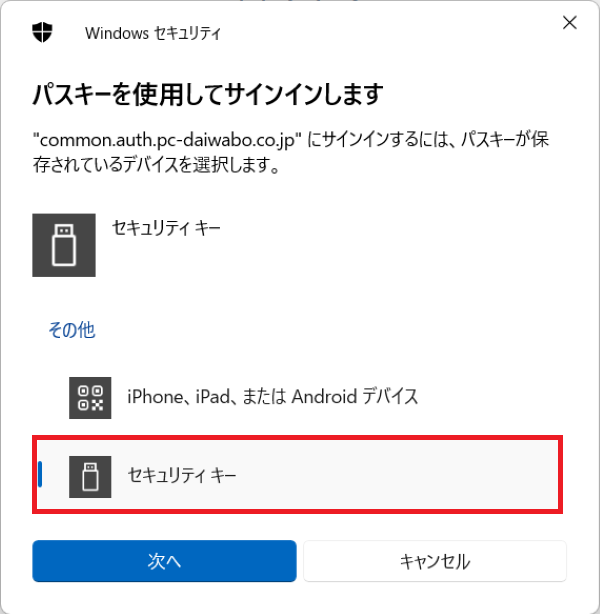
Task: Click the QR code device icon
Action: (90, 398)
